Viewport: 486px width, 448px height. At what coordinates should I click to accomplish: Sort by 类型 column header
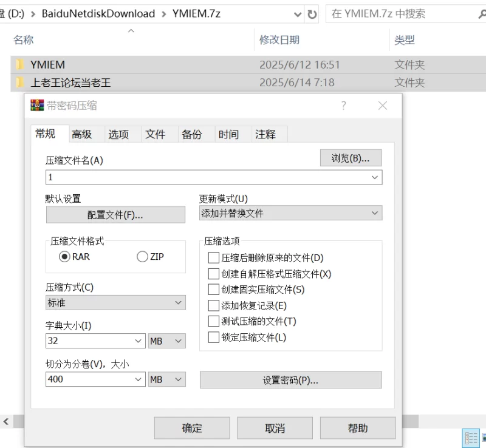(x=405, y=40)
